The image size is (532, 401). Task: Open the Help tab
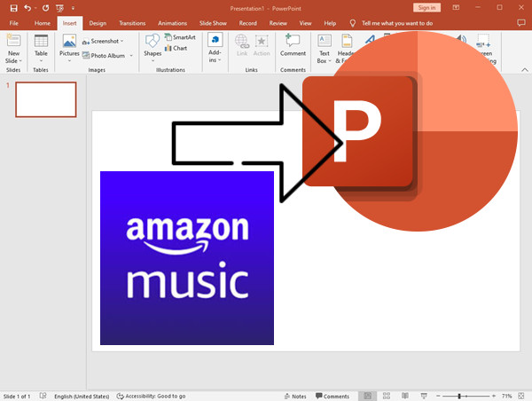click(330, 23)
